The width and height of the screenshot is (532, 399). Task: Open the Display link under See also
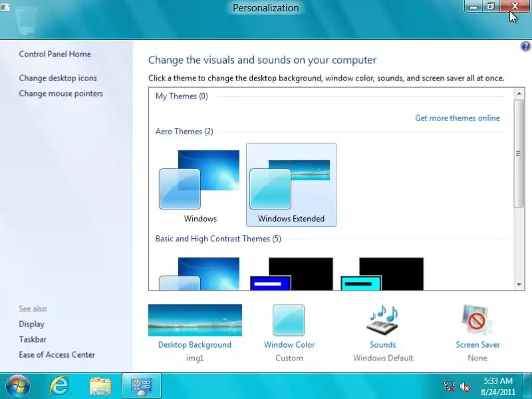coord(31,324)
